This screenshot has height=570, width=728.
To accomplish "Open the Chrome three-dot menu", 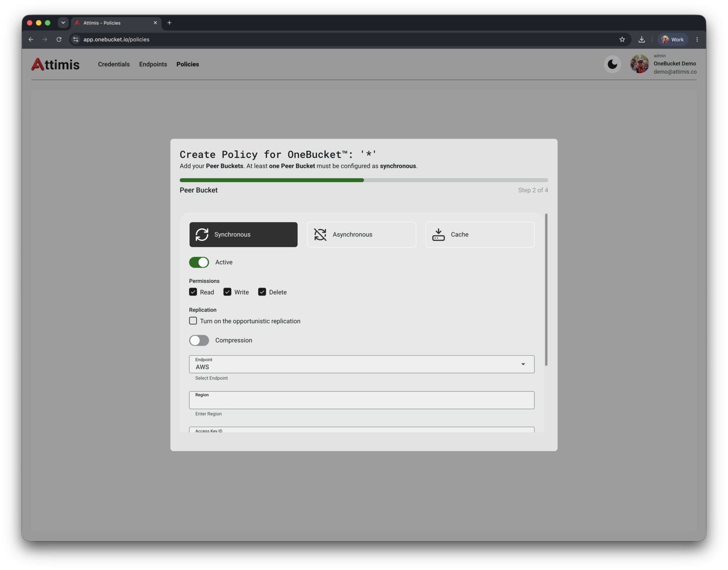I will pos(697,40).
